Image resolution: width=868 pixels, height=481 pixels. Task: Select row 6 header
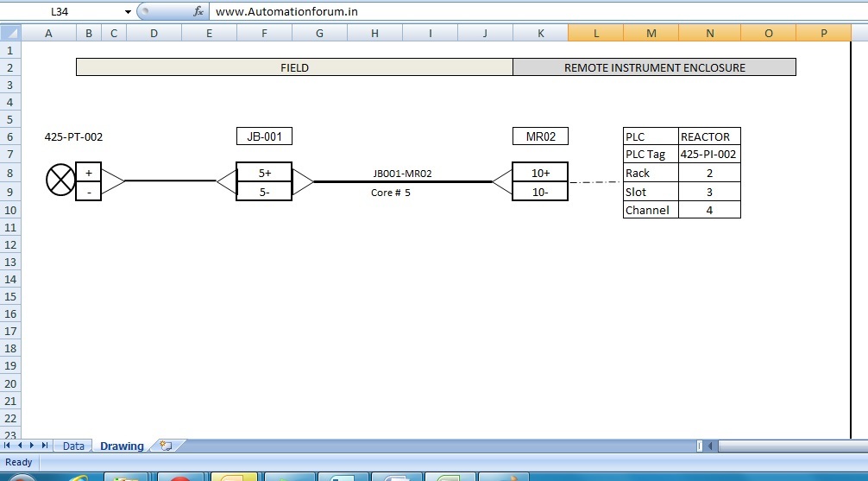[10, 136]
